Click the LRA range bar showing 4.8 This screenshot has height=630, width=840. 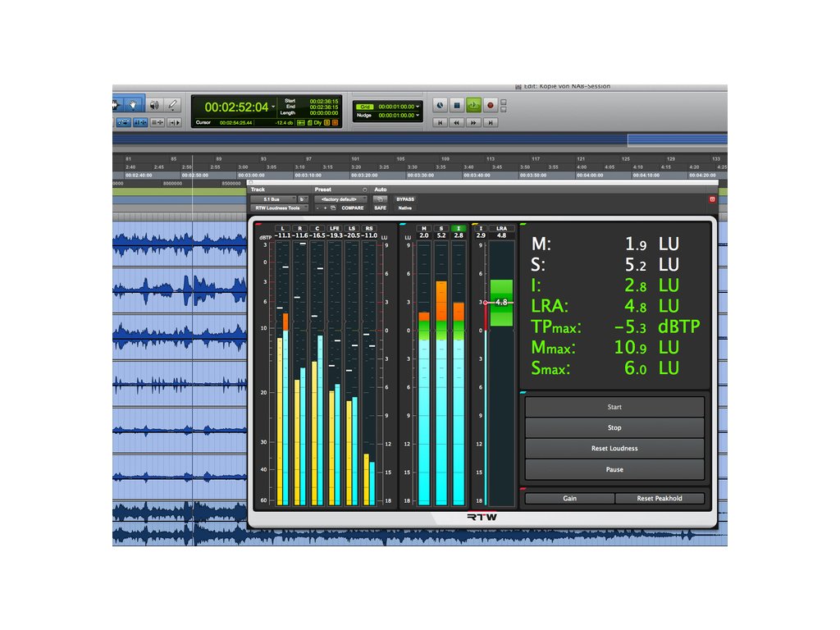pos(501,303)
